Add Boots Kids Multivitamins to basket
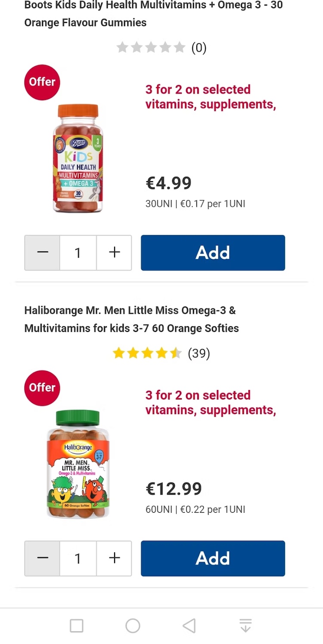323x644 pixels. click(x=213, y=253)
